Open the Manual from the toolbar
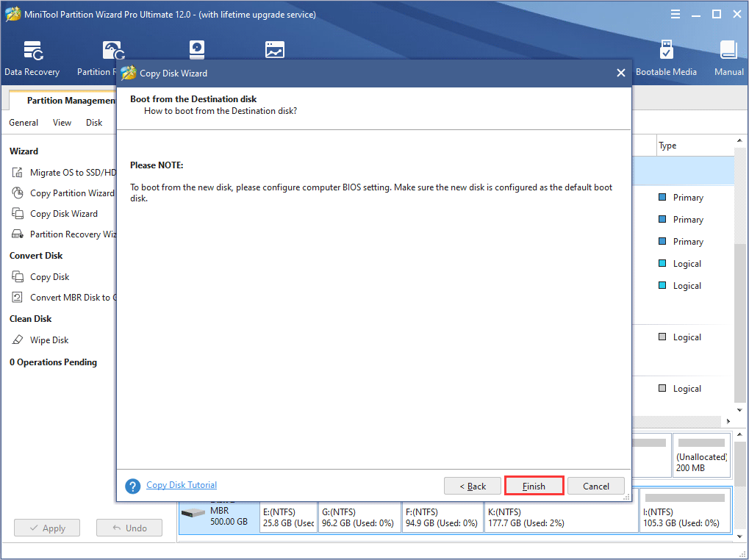 [729, 58]
